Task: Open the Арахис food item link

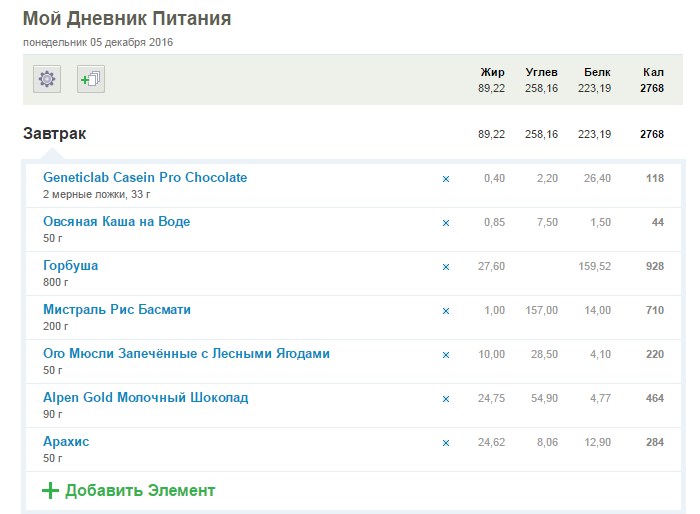Action: coord(66,442)
